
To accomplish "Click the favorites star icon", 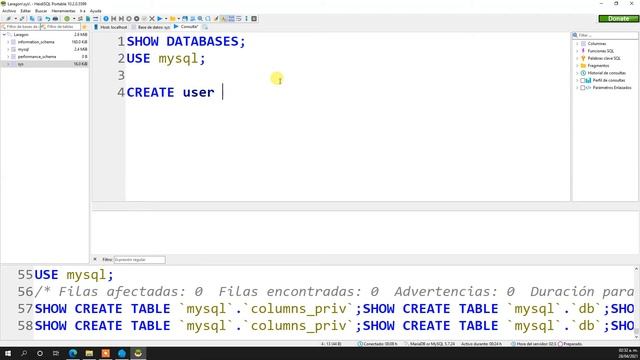I will click(x=84, y=27).
